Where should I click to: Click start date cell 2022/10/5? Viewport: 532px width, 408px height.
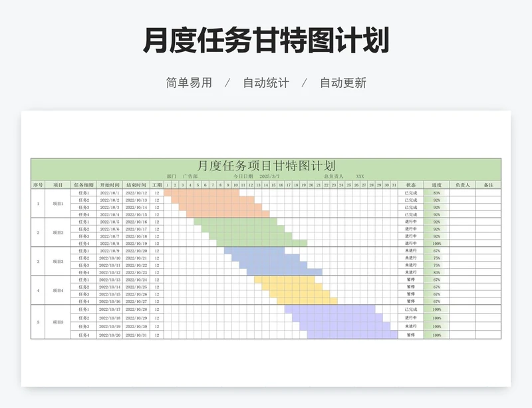point(110,222)
